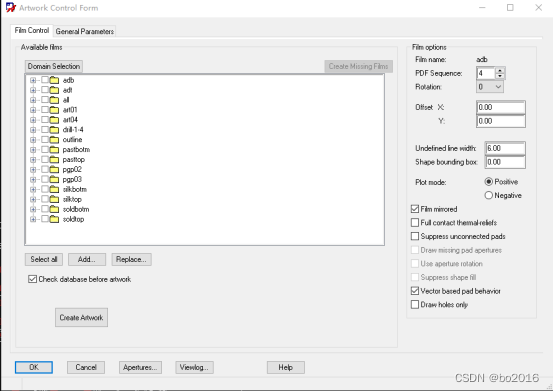Click the Artwork Control Form title icon
Viewport: 554px width, 392px height.
coord(11,7)
